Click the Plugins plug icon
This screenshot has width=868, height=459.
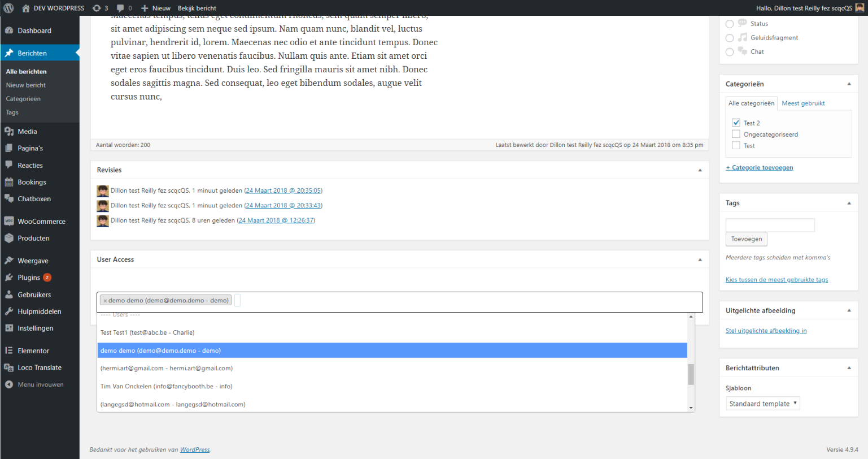coord(9,278)
